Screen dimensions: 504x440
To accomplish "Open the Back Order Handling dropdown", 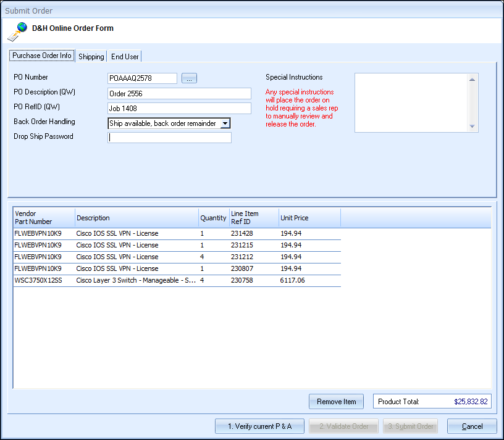I will (x=225, y=123).
